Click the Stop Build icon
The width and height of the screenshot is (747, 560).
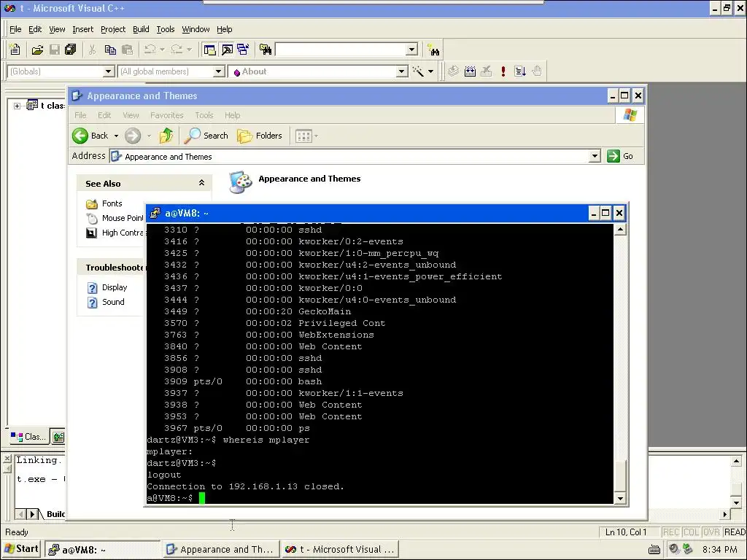[486, 71]
